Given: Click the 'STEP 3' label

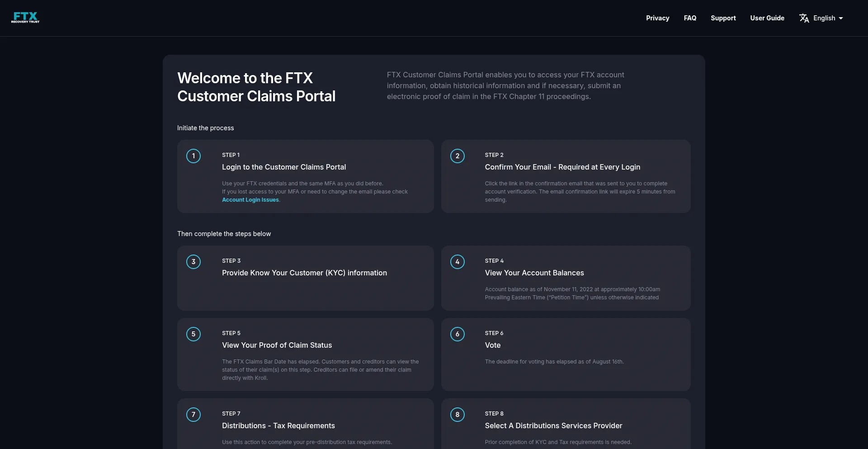Looking at the screenshot, I should point(231,261).
